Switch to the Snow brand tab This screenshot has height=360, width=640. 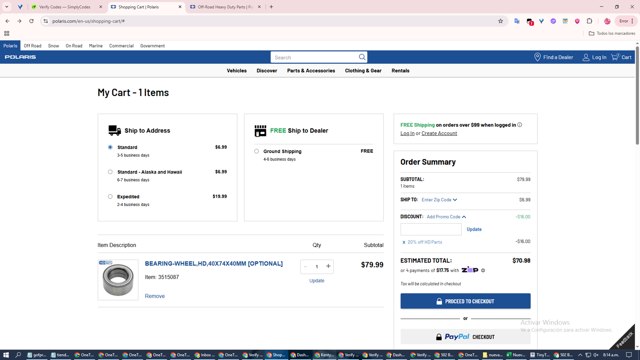53,46
